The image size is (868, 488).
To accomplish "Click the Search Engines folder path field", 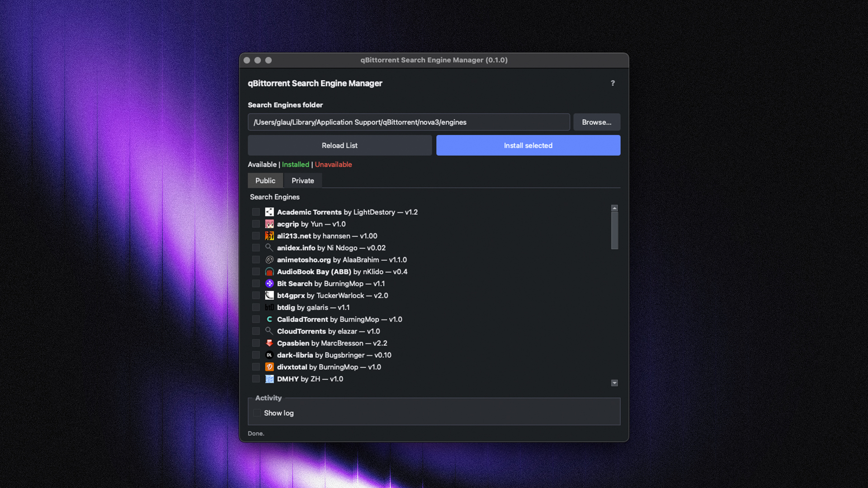I will click(408, 122).
